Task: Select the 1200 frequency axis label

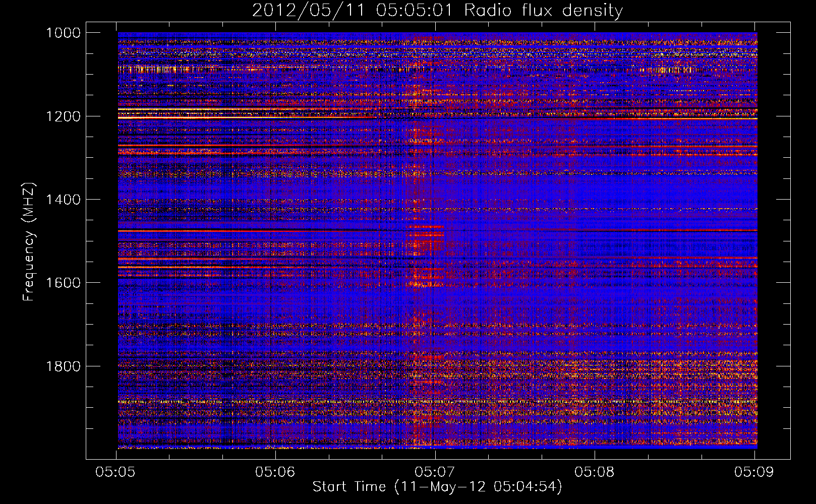Action: pos(63,116)
